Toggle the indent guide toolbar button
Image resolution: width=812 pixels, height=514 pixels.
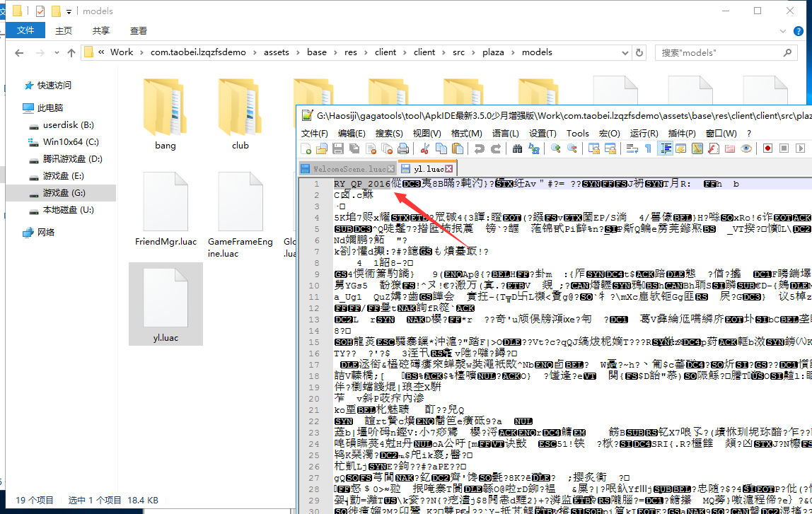[x=665, y=148]
